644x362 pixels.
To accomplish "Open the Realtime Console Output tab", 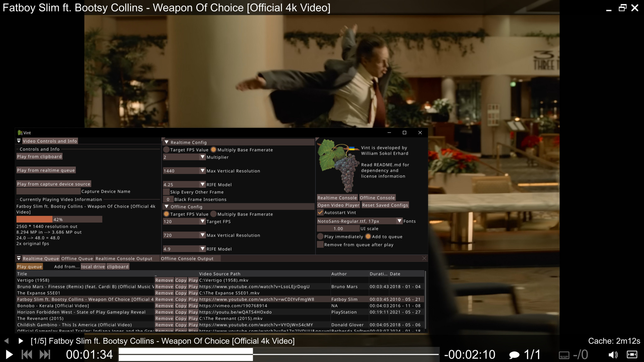I will [x=124, y=258].
